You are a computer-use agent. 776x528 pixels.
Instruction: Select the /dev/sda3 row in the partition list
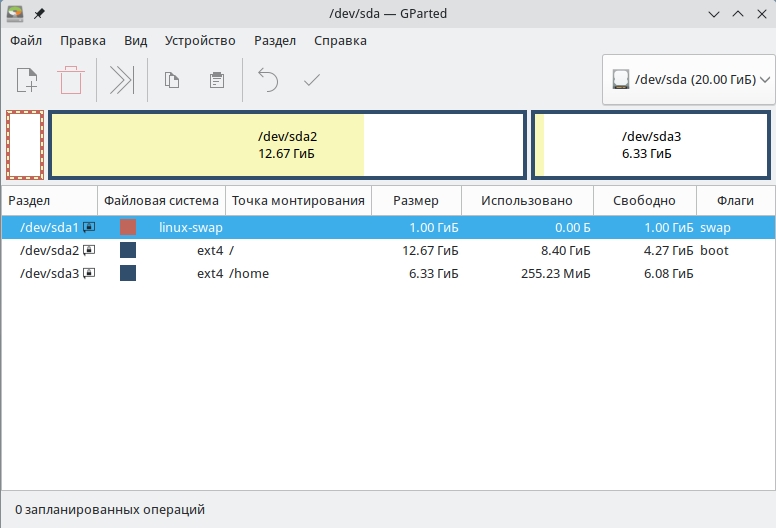point(300,273)
